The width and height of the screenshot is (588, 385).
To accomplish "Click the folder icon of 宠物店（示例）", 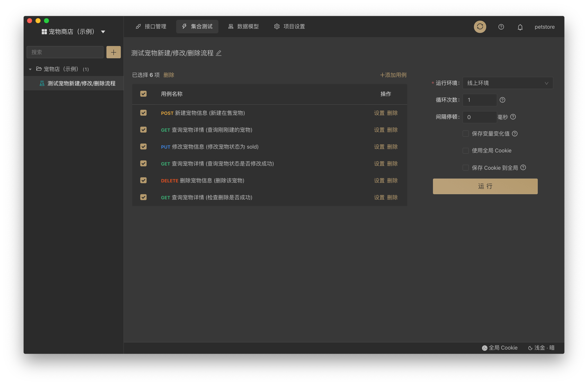I will (39, 69).
